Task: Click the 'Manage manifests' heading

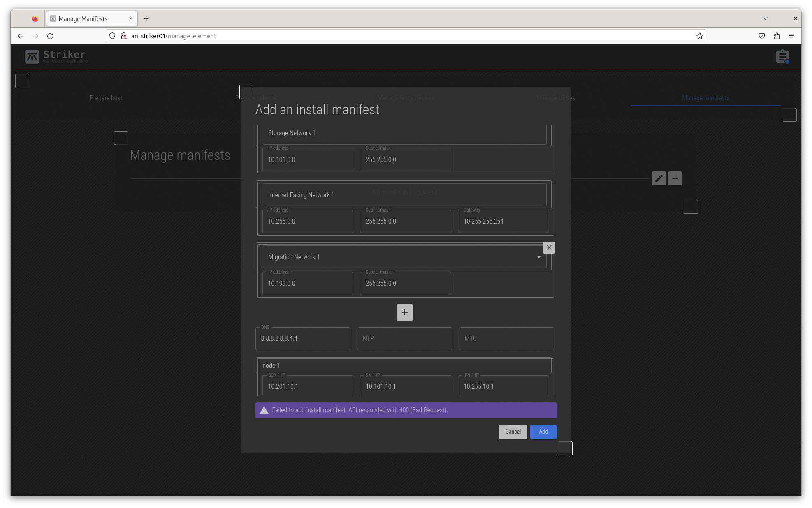Action: pyautogui.click(x=180, y=155)
